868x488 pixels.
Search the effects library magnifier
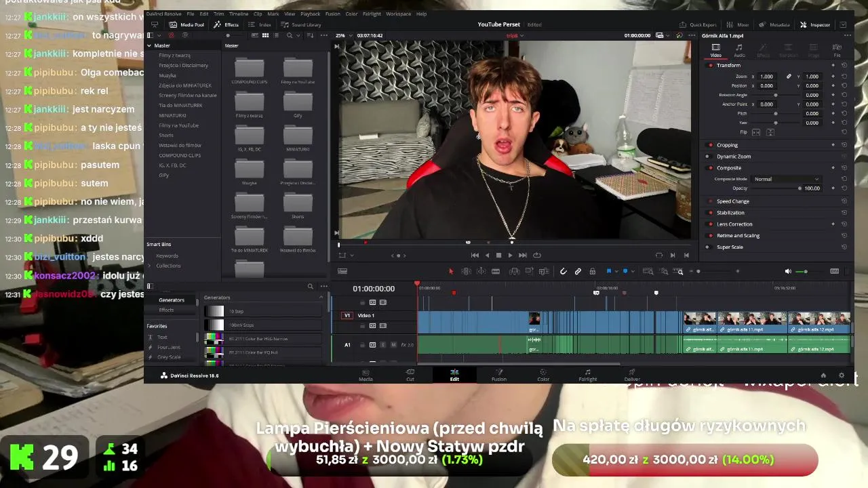[x=311, y=286]
